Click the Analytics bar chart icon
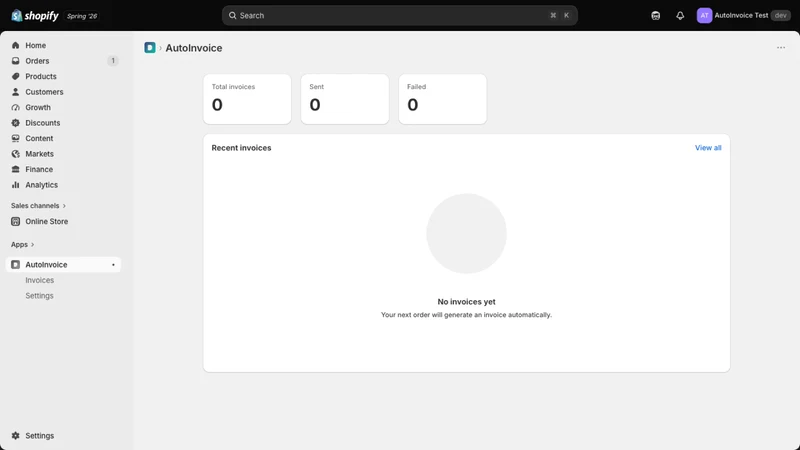800x450 pixels. coord(15,185)
